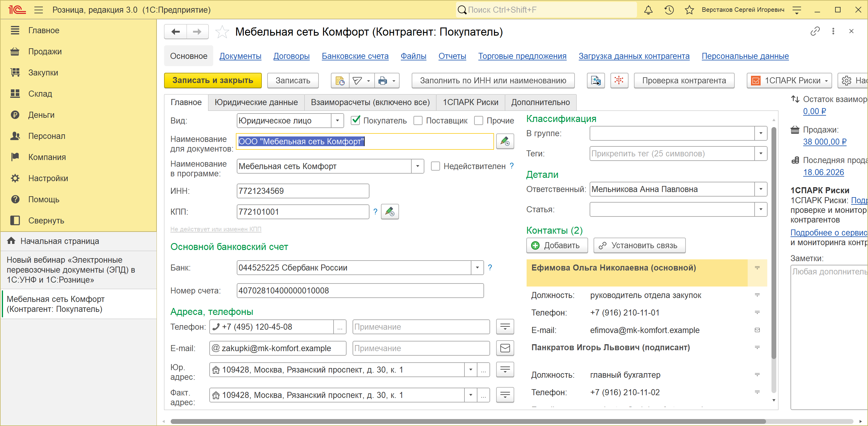
Task: Click the vertical scrollbar of the form
Action: click(x=774, y=243)
